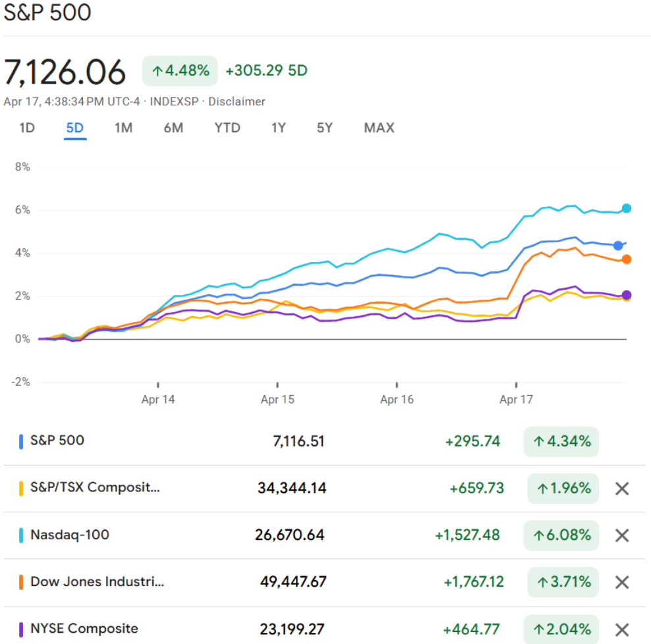Open the Disclaimer link
Viewport: 651px width, 644px height.
coord(237,101)
